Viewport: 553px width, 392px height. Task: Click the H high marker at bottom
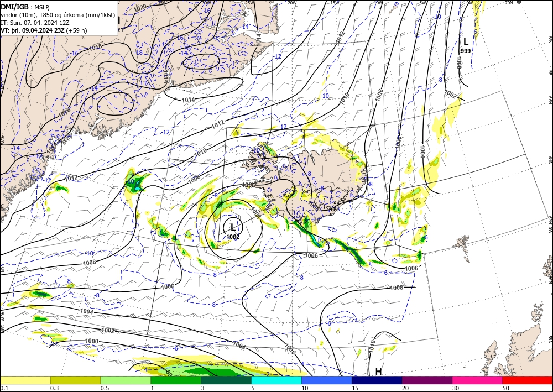378,372
